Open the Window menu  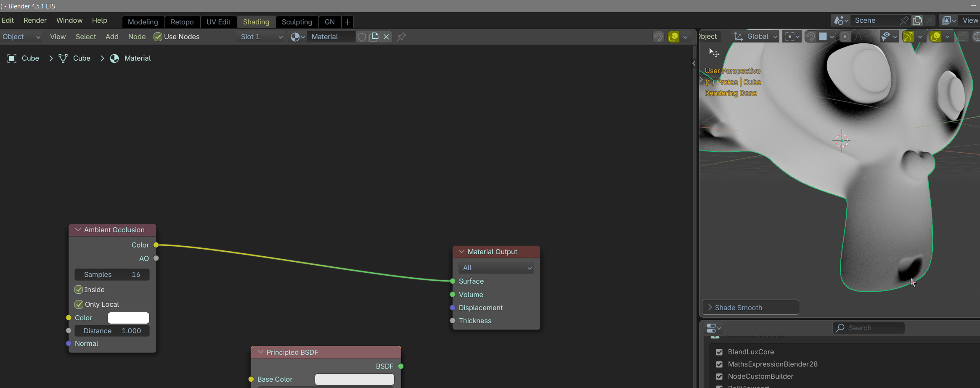coord(69,20)
